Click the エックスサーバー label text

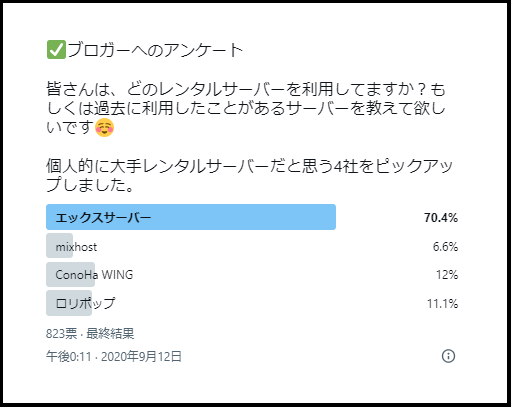click(x=103, y=218)
